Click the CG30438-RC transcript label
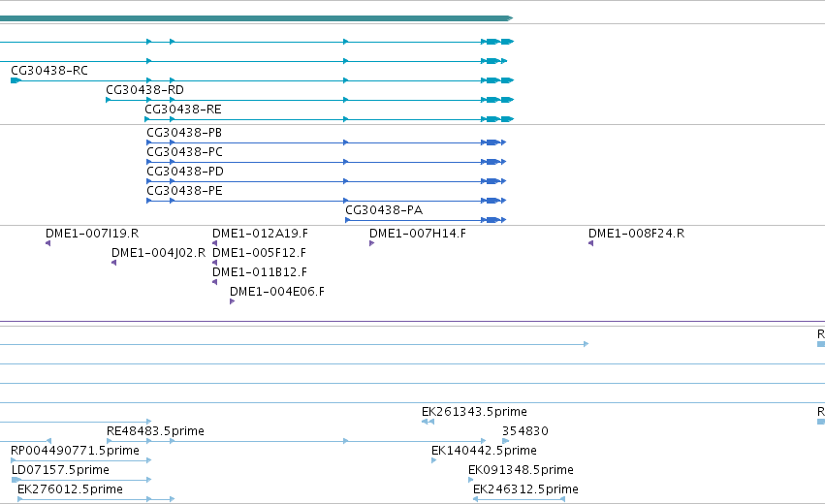825x504 pixels. tap(49, 71)
